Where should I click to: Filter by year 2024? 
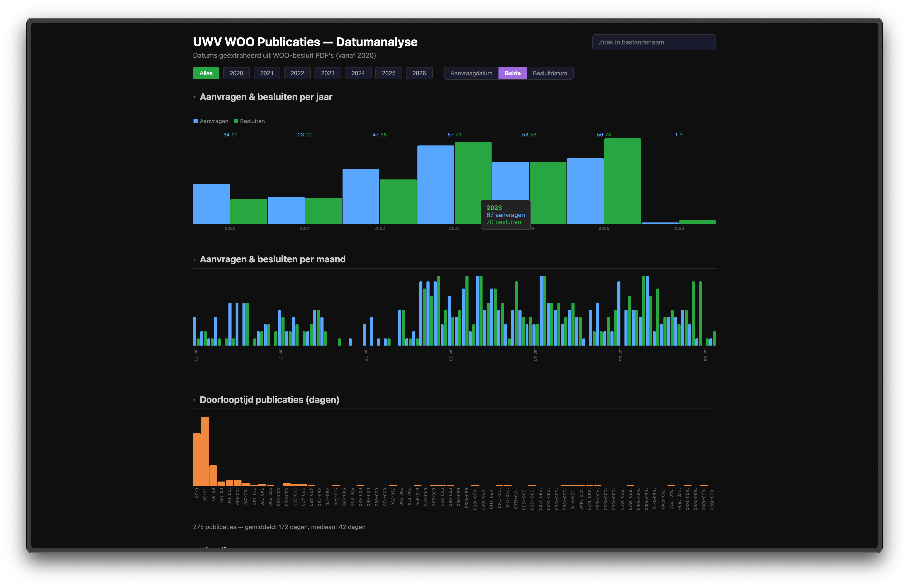358,73
